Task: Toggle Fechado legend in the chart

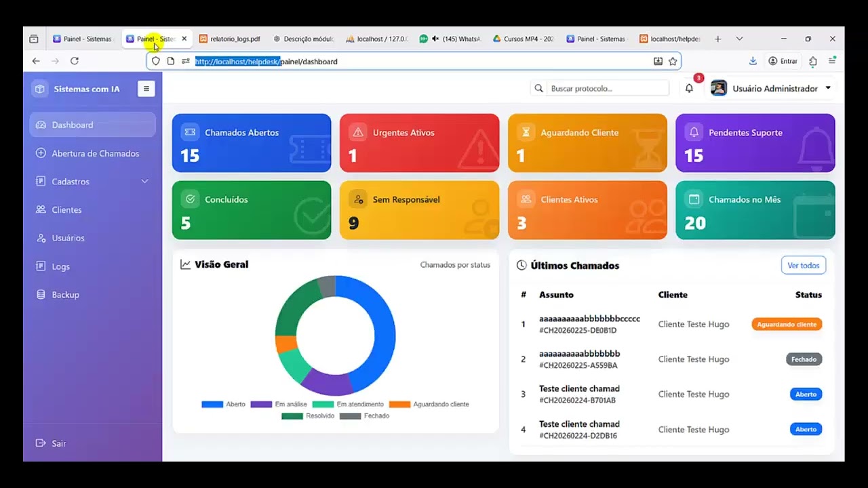Action: coord(365,415)
